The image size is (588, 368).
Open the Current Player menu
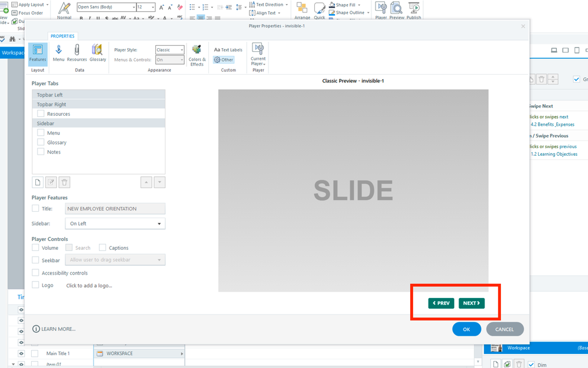[258, 54]
